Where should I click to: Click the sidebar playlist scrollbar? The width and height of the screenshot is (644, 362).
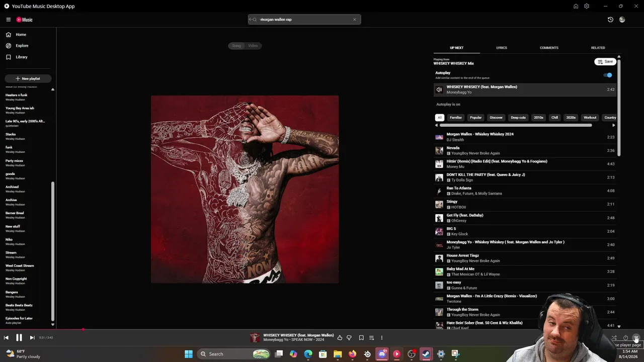tap(52, 251)
